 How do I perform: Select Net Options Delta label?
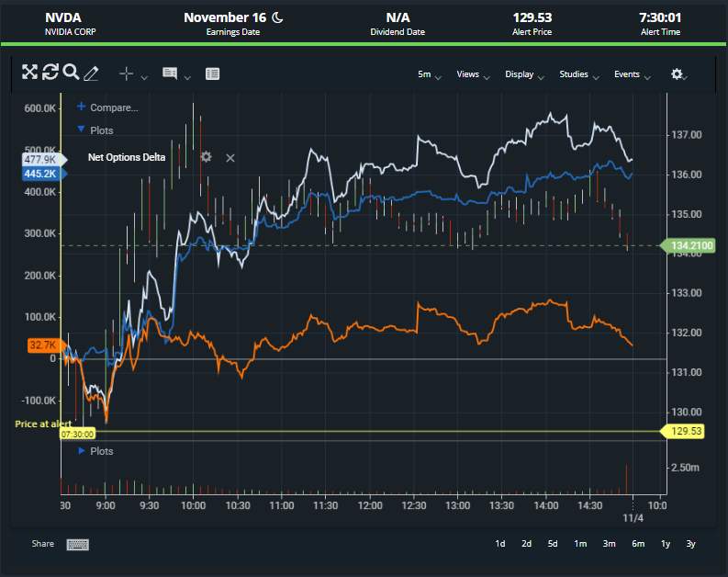(127, 157)
